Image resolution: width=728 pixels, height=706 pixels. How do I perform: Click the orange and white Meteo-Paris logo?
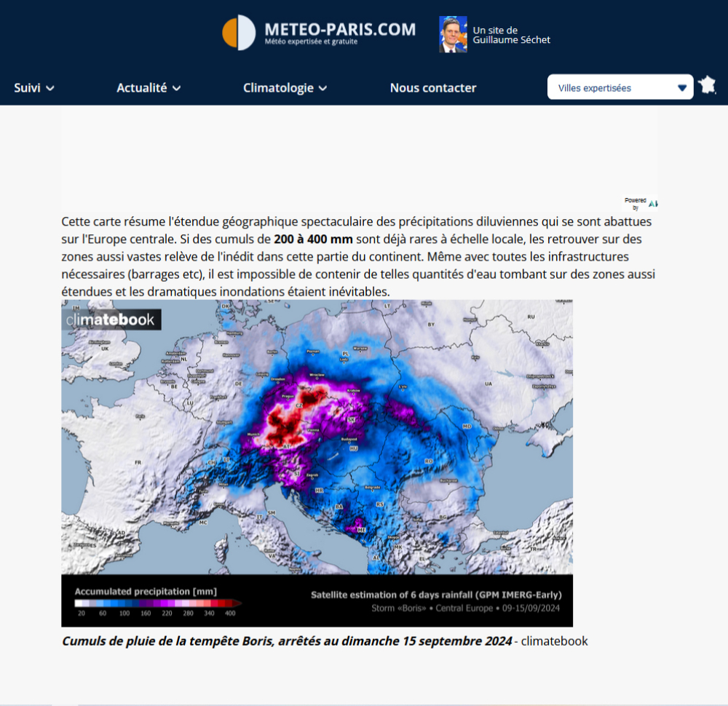[239, 33]
